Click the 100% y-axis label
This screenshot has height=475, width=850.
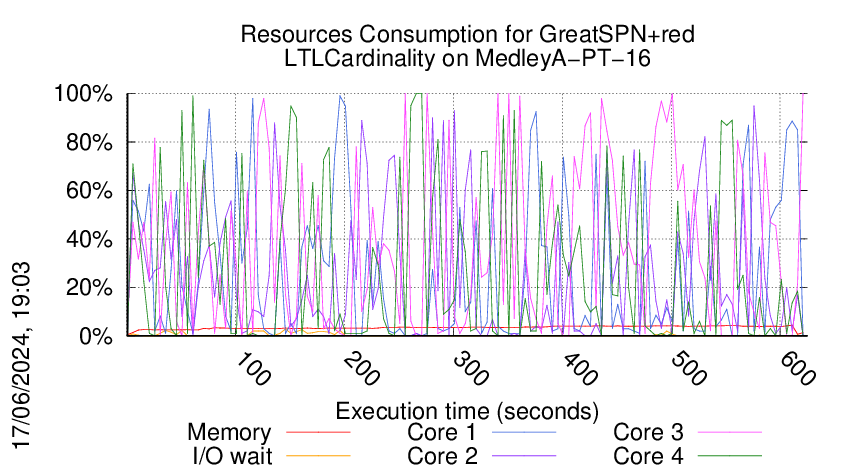tap(83, 94)
